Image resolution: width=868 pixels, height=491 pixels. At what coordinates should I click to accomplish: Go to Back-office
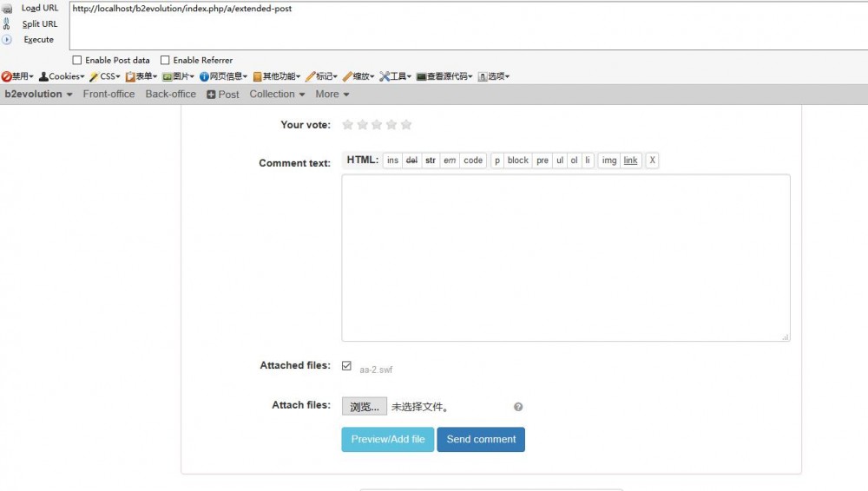point(170,94)
